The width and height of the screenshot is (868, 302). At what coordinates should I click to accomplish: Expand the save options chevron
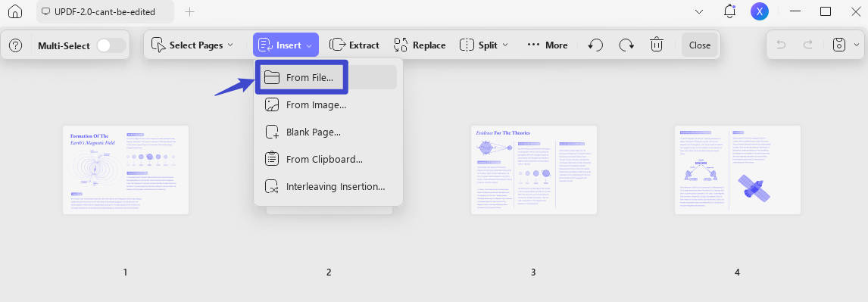click(x=857, y=45)
